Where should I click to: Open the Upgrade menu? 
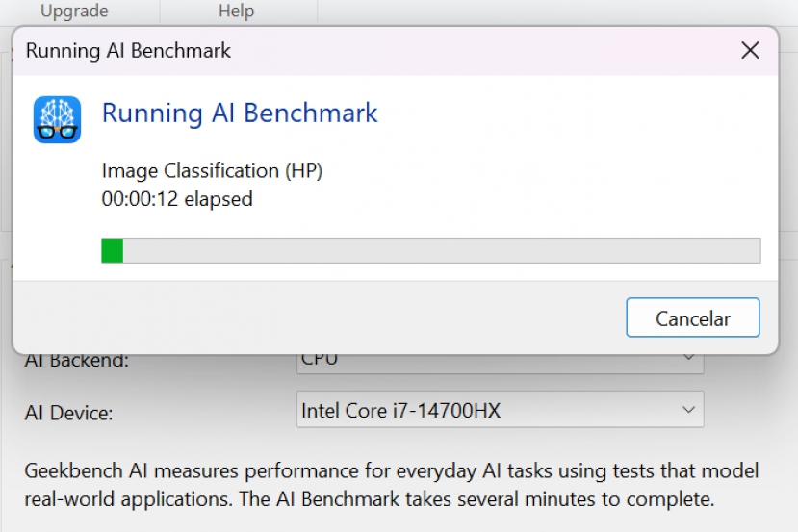point(74,11)
